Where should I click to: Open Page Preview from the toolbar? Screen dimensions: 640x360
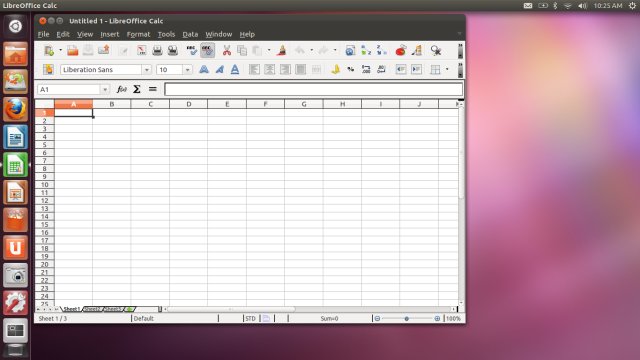pos(173,50)
